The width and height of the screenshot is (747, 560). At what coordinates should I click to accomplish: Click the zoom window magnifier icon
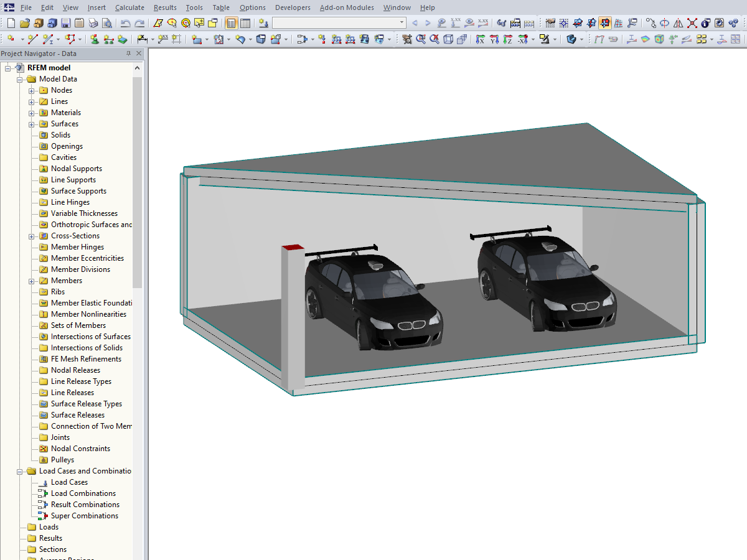(x=421, y=39)
